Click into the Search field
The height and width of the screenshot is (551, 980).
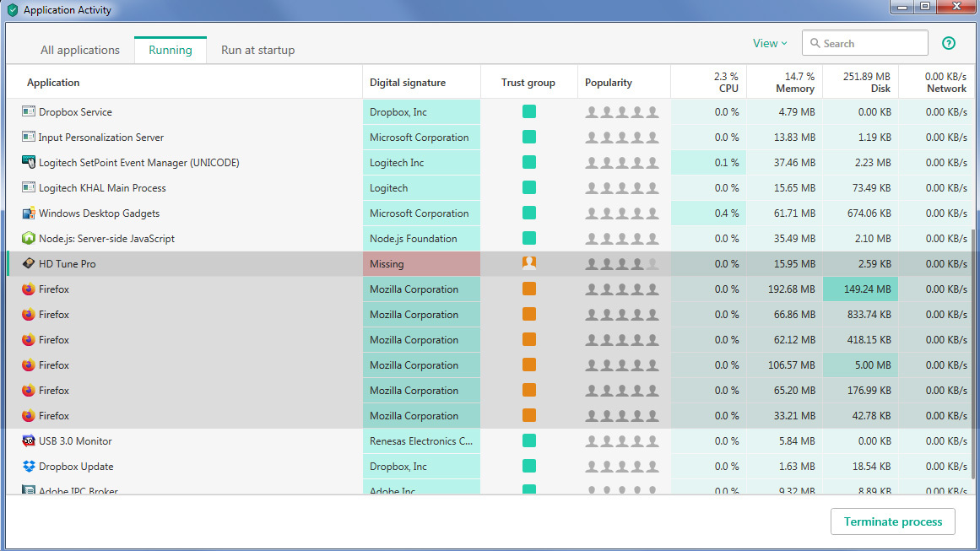coord(865,43)
